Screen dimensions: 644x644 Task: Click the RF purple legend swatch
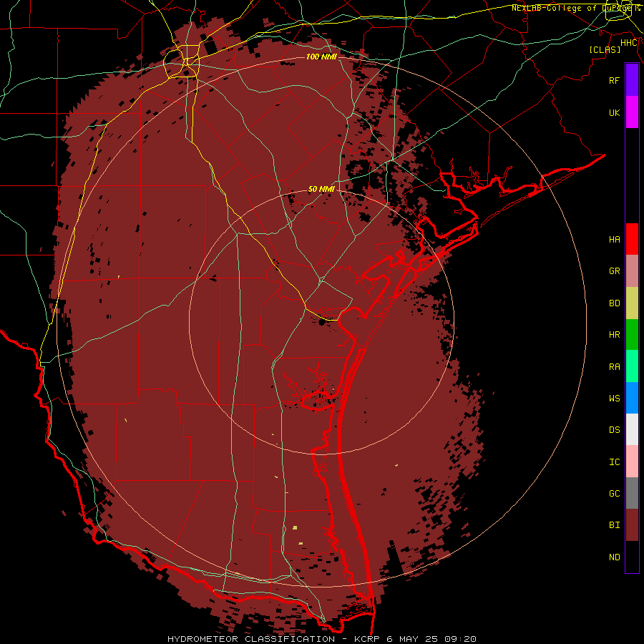(632, 80)
